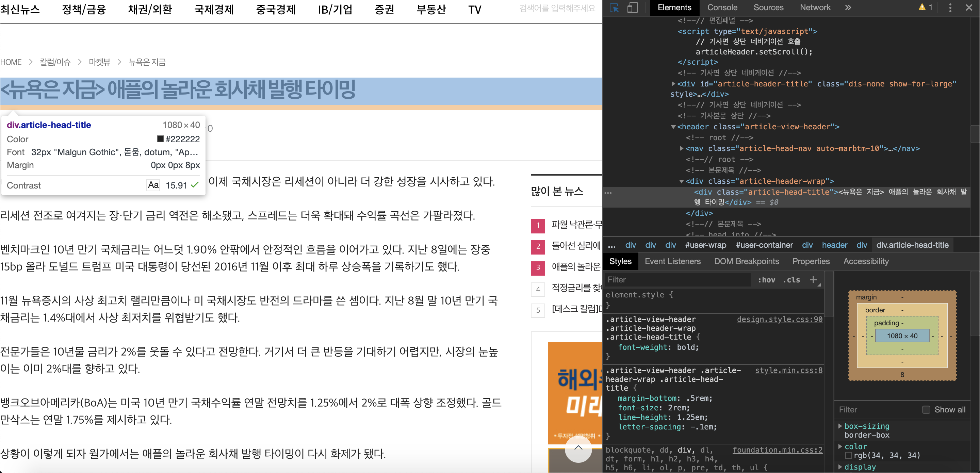Open the foundation.min.css:2 source link
Image resolution: width=980 pixels, height=473 pixels.
click(x=777, y=450)
